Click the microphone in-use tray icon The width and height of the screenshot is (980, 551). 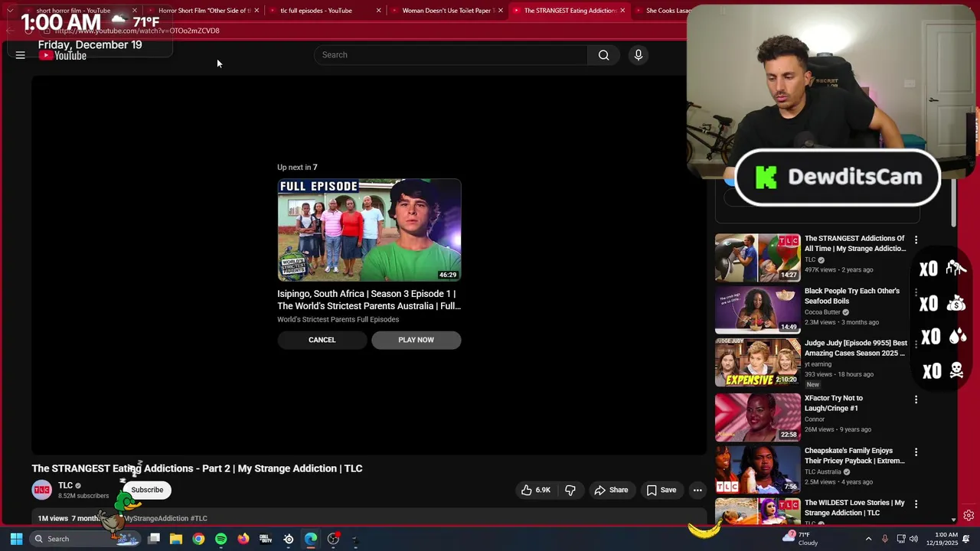[885, 539]
